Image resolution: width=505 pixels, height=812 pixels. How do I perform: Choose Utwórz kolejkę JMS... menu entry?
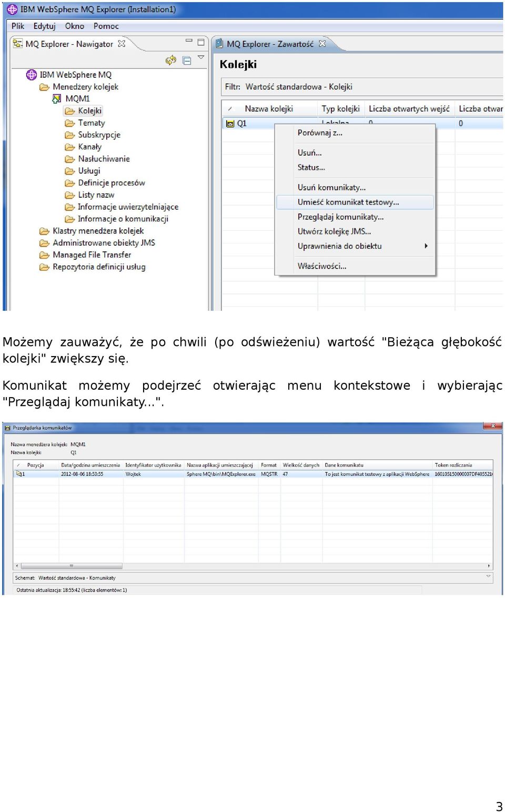tap(355, 232)
